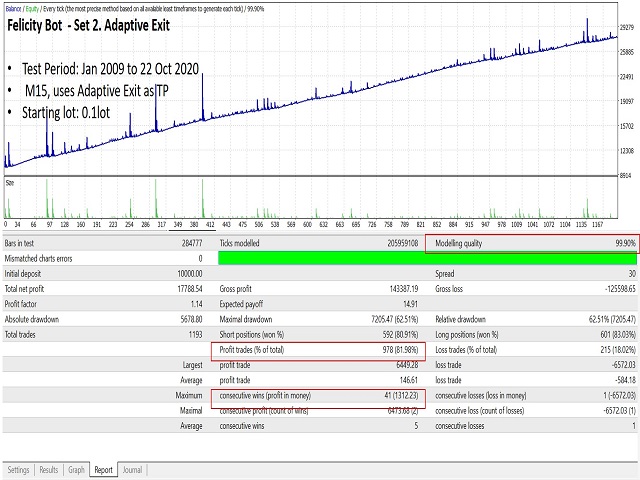Select the Maximal drawdown value 7205.47 (62.51%)
Image resolution: width=640 pixels, height=480 pixels.
394,319
